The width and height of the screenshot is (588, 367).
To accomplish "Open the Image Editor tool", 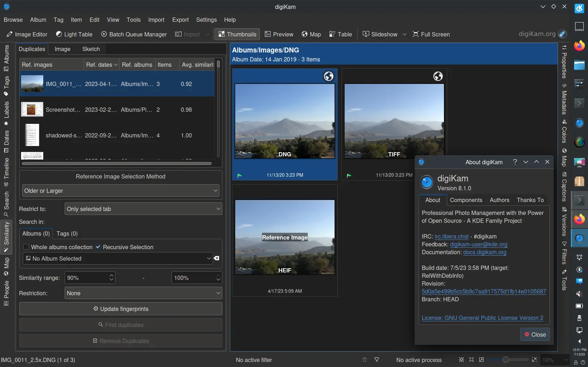I will coord(27,34).
